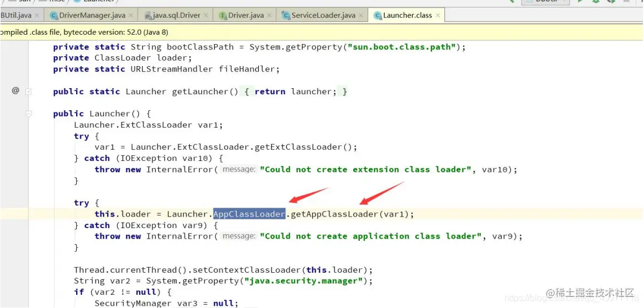The width and height of the screenshot is (644, 308).
Task: Collapse the Launcher() constructor fold marker
Action: tap(28, 114)
